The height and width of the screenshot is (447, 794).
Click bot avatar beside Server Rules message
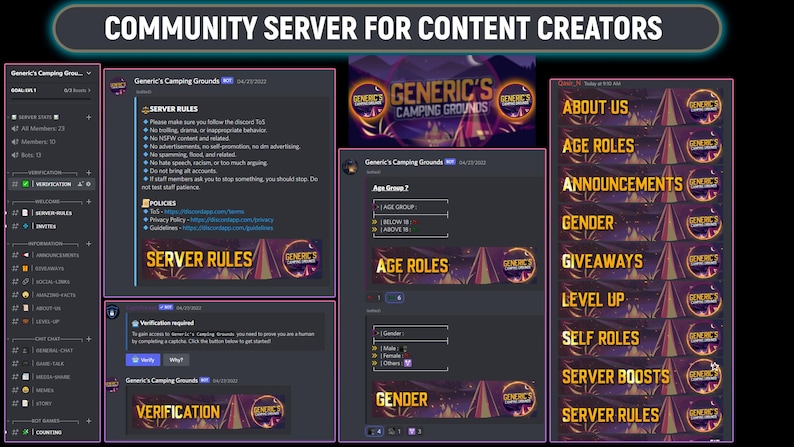[118, 86]
